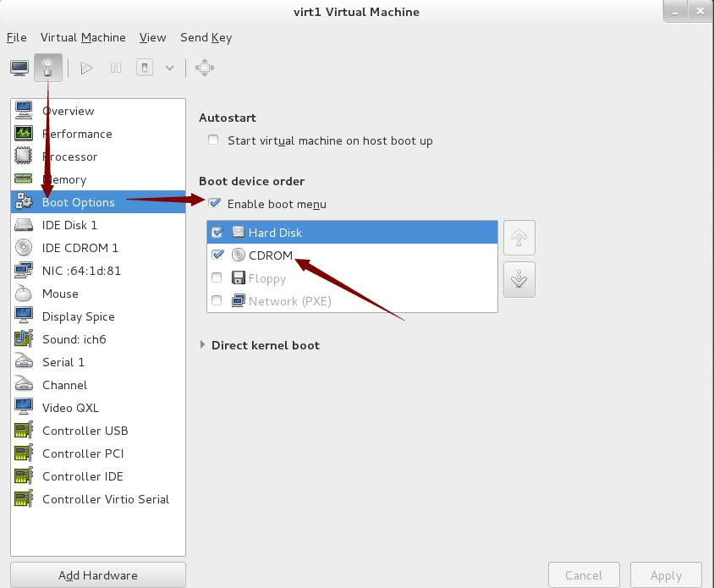Open the View menu
The height and width of the screenshot is (588, 714).
coord(152,37)
